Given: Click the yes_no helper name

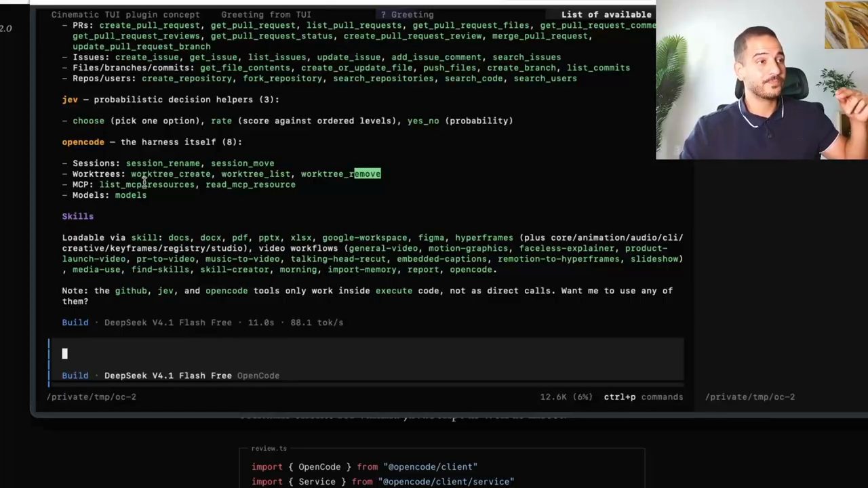Looking at the screenshot, I should click(423, 121).
